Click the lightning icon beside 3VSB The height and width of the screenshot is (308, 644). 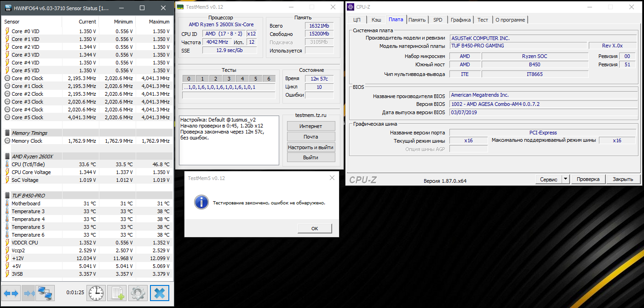pyautogui.click(x=7, y=274)
